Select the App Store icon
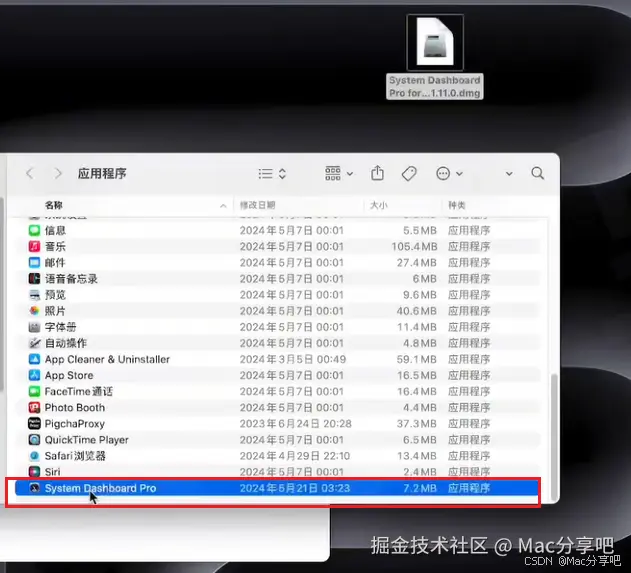The image size is (631, 573). (35, 375)
